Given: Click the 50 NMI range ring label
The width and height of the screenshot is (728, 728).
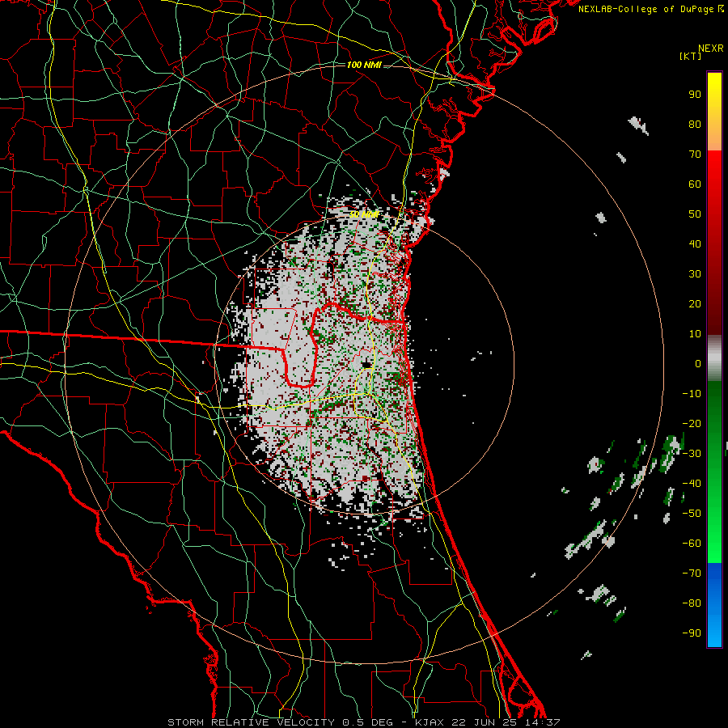Looking at the screenshot, I should click(x=364, y=214).
